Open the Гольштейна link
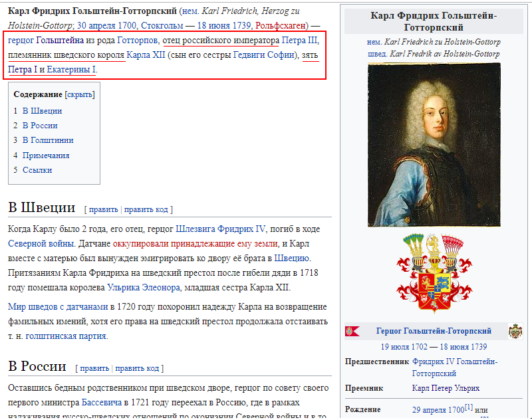 [60, 41]
